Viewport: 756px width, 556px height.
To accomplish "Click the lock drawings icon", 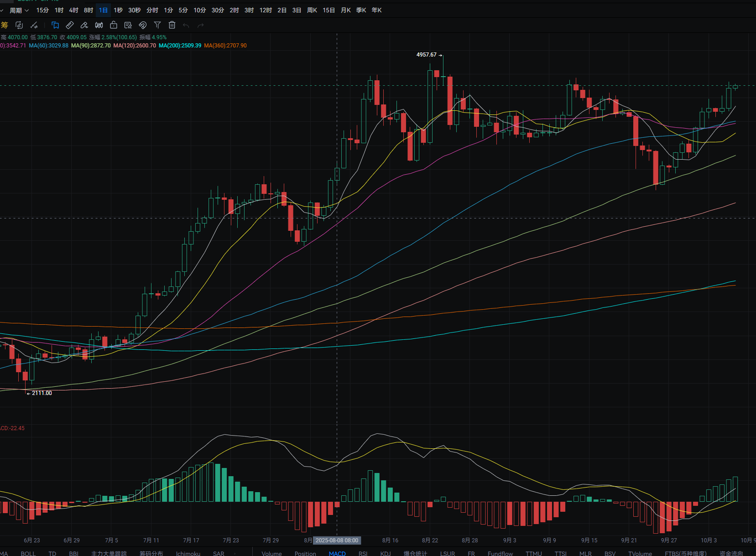I will tap(114, 25).
